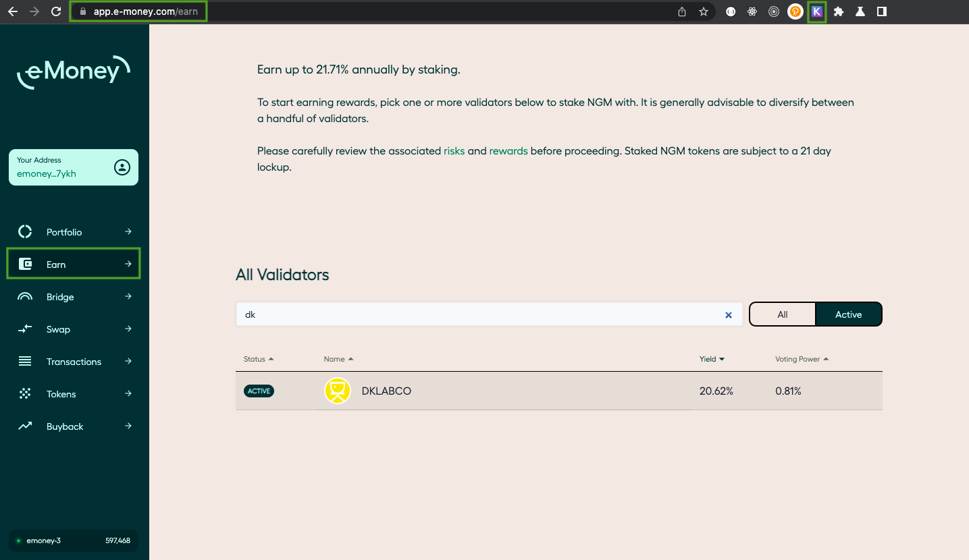Click the browser forward arrow

coord(34,11)
